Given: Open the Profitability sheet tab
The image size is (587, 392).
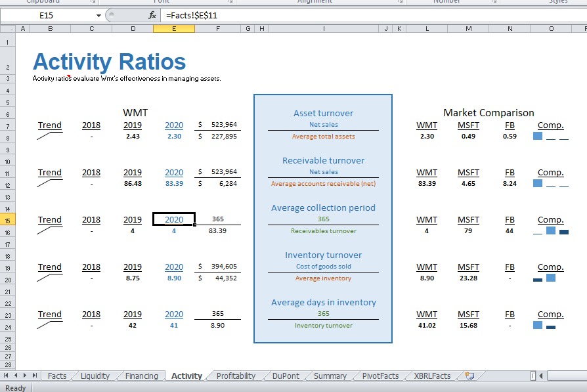Looking at the screenshot, I should (x=236, y=376).
